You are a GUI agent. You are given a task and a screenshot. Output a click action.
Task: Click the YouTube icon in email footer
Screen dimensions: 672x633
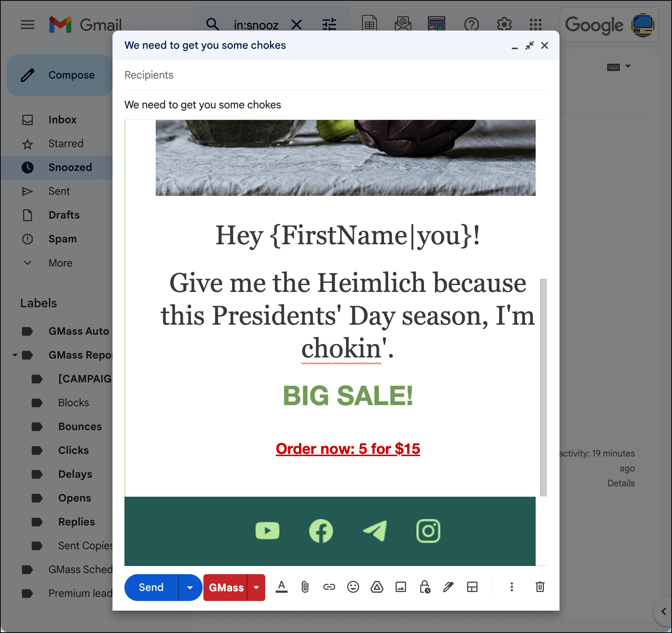click(x=267, y=531)
